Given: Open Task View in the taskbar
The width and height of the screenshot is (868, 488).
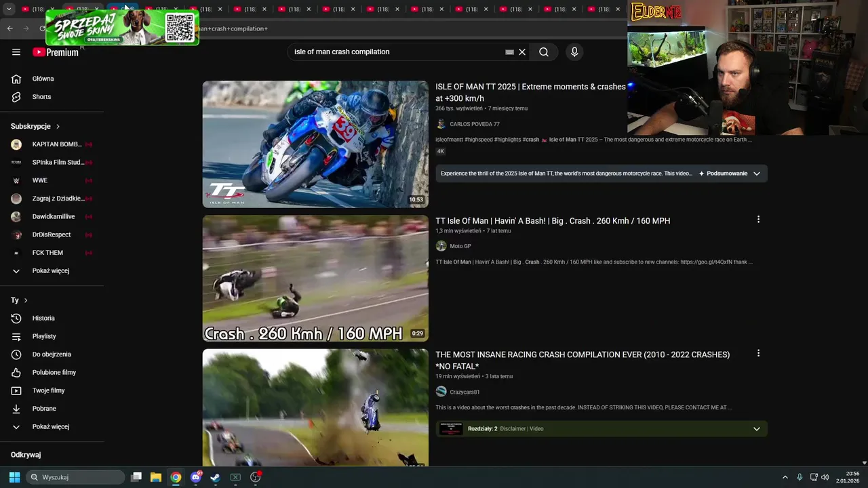Looking at the screenshot, I should click(136, 477).
